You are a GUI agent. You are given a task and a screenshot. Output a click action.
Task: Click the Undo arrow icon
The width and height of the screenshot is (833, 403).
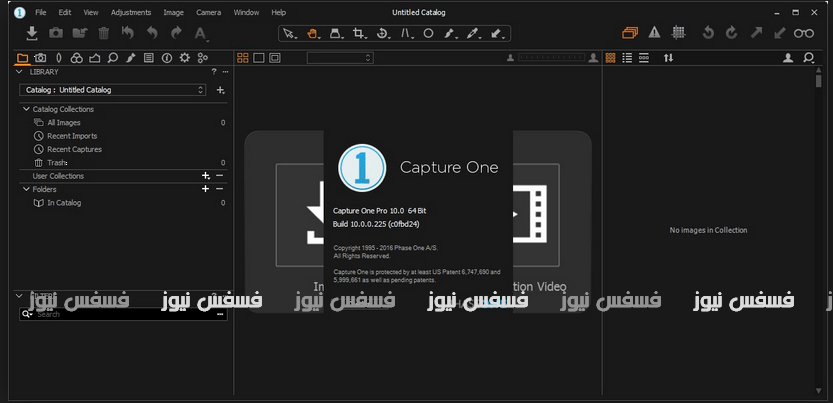[152, 33]
